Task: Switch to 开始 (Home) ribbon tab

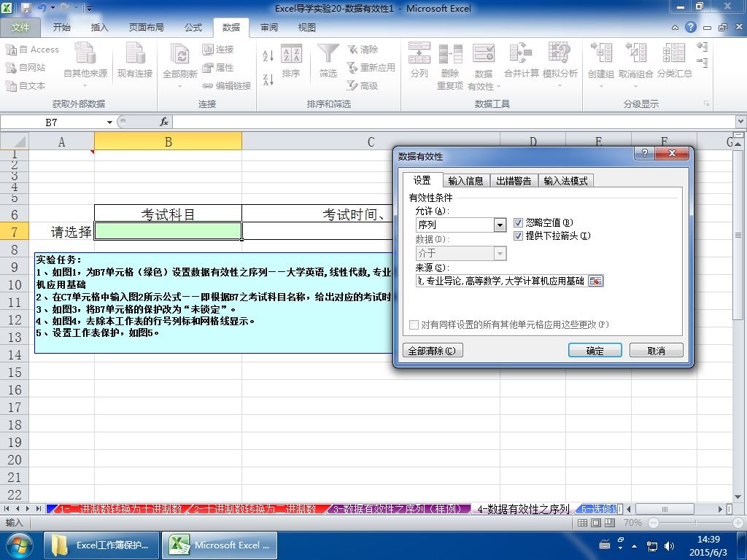Action: (61, 28)
